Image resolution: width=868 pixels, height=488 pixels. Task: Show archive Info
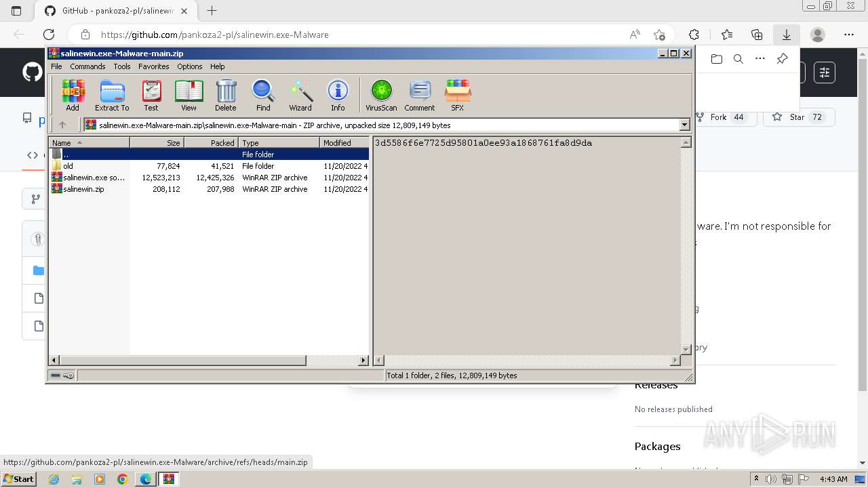pyautogui.click(x=338, y=95)
